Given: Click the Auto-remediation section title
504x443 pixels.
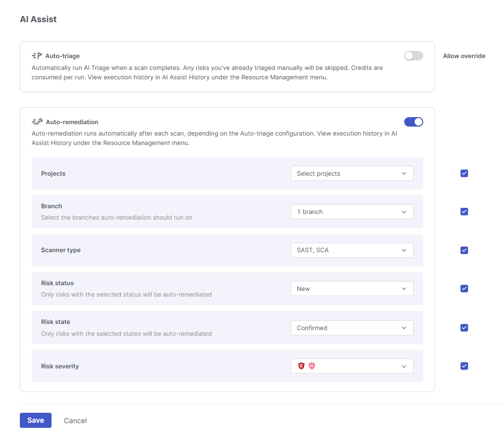Looking at the screenshot, I should pyautogui.click(x=72, y=122).
